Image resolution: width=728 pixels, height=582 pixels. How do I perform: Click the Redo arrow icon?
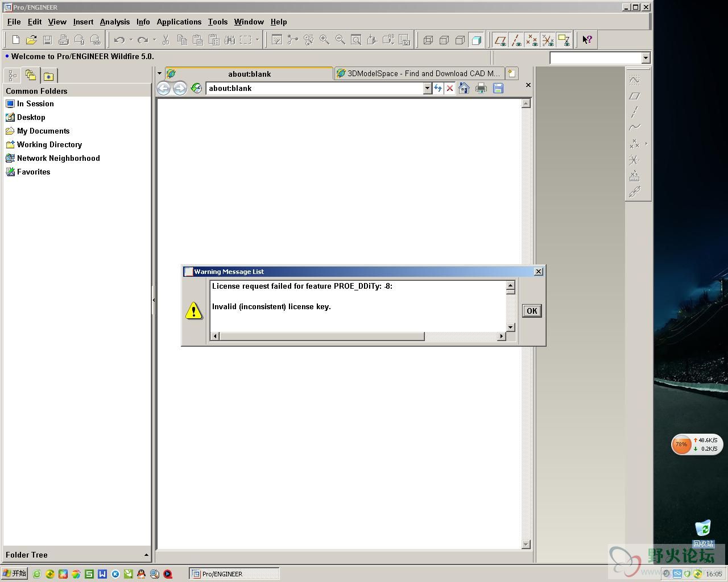point(143,40)
